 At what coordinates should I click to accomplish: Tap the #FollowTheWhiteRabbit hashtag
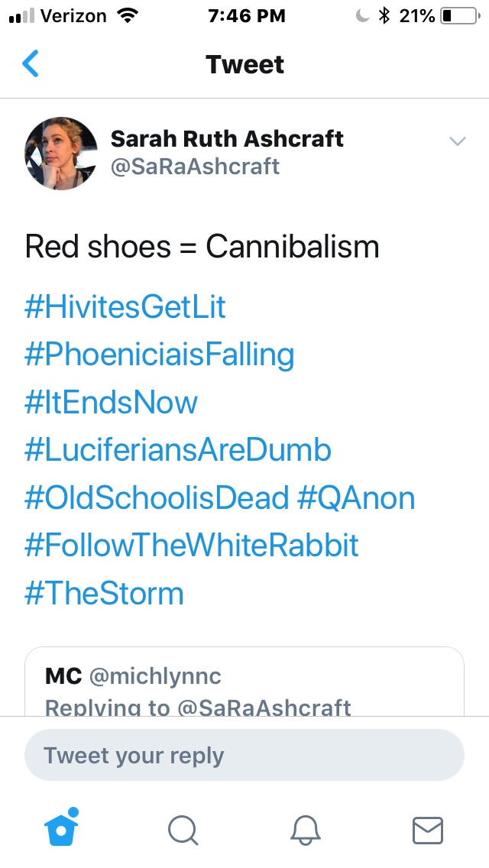(192, 546)
